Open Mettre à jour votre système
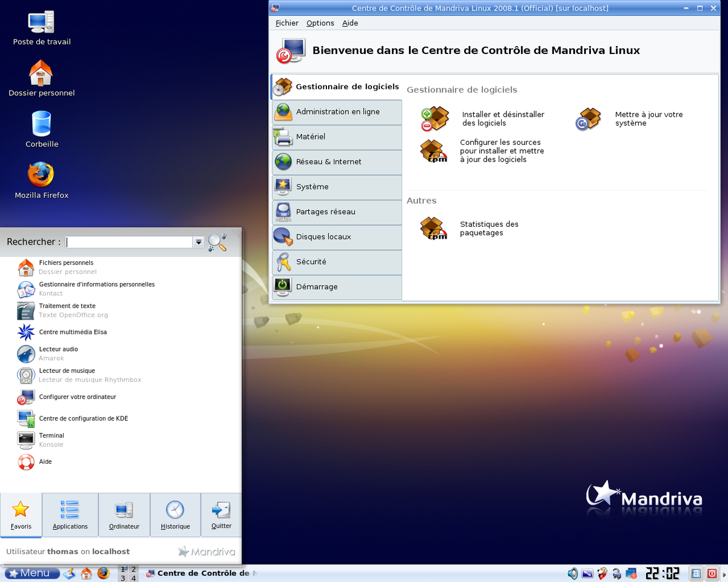 tap(630, 118)
